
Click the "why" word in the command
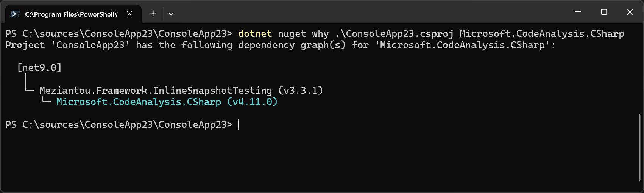320,34
